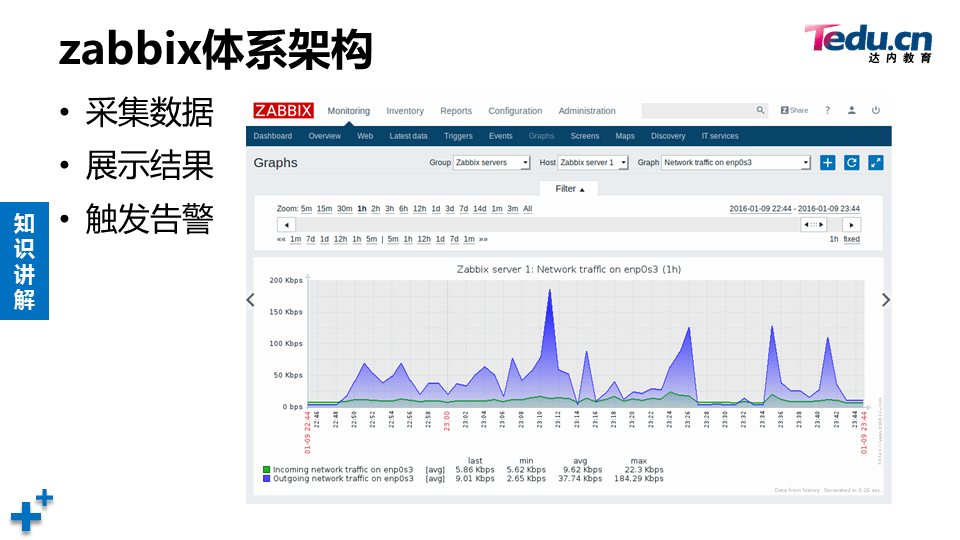Open the user profile icon
The height and width of the screenshot is (540, 960).
(851, 110)
